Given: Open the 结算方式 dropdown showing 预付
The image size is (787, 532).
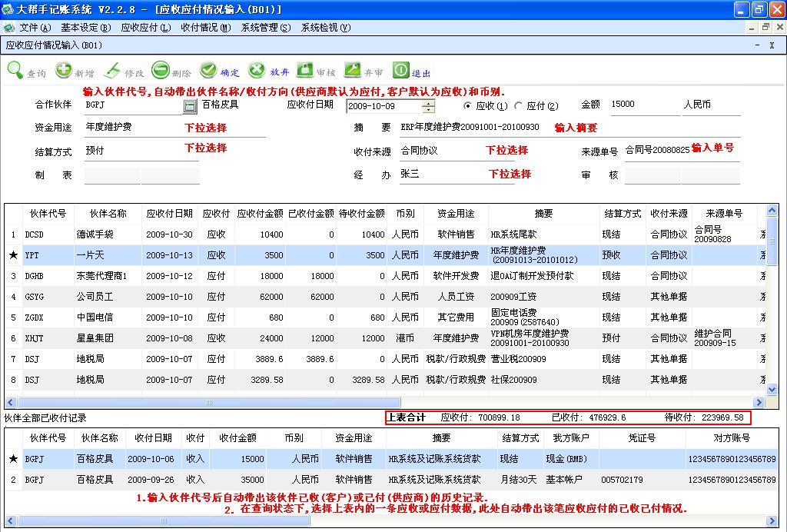Looking at the screenshot, I should tap(141, 151).
